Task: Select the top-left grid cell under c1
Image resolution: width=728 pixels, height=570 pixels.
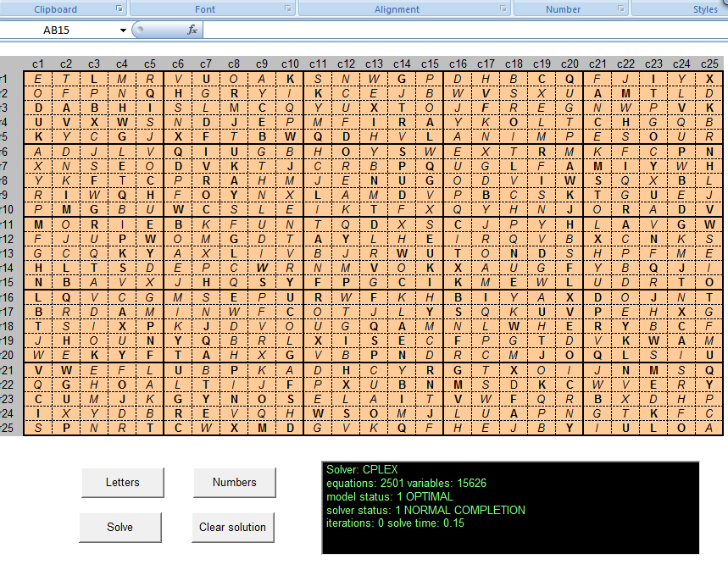Action: click(38, 79)
